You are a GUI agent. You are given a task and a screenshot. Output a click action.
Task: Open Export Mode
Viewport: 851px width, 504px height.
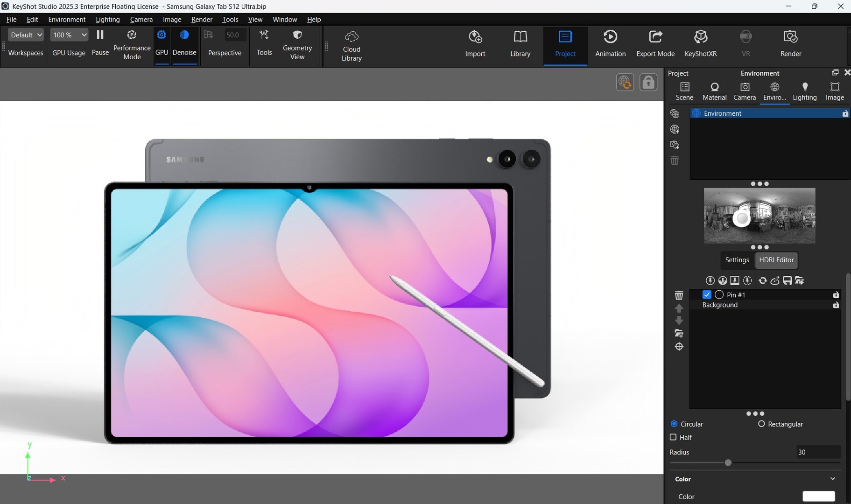[655, 43]
